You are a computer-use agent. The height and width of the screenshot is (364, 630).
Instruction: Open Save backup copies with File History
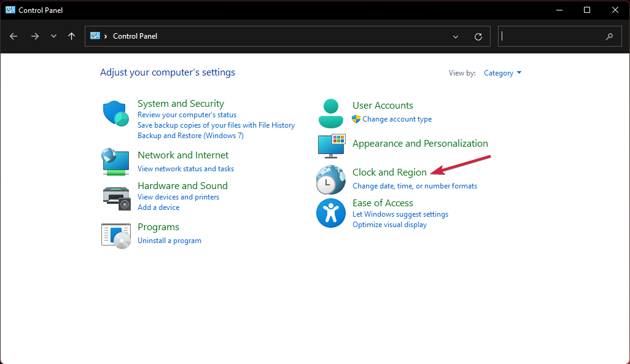[x=216, y=125]
